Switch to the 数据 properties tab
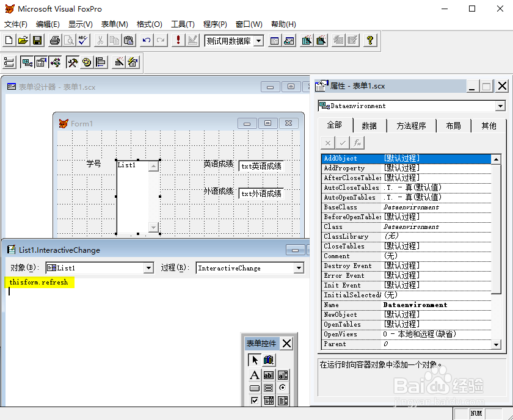 (x=369, y=126)
